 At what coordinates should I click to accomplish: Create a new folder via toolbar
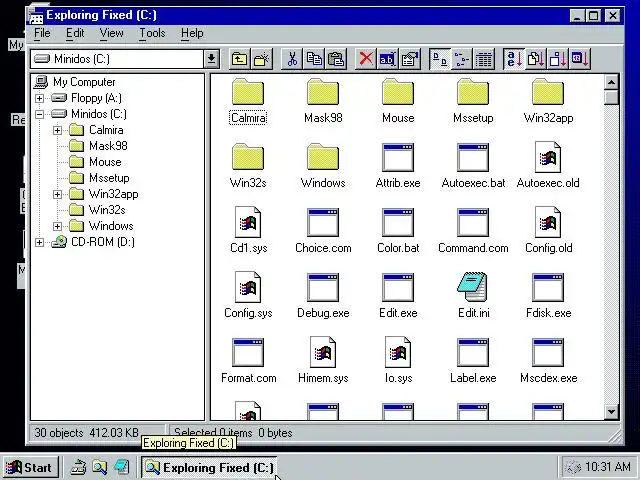(262, 59)
